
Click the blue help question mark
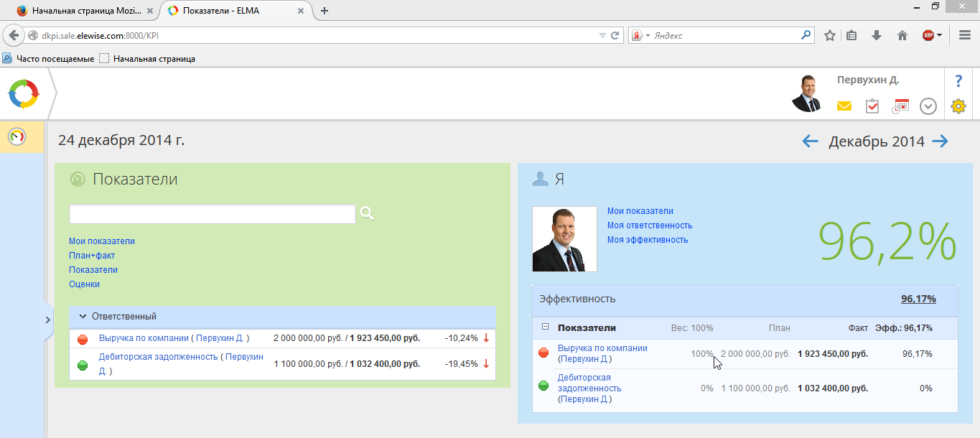pyautogui.click(x=958, y=80)
